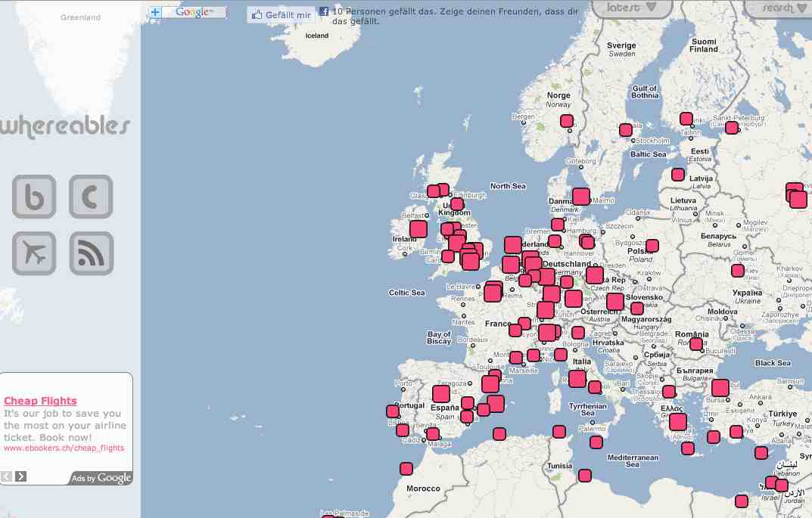Image resolution: width=812 pixels, height=518 pixels.
Task: Click the 'Black Sea' map label
Action: click(773, 363)
